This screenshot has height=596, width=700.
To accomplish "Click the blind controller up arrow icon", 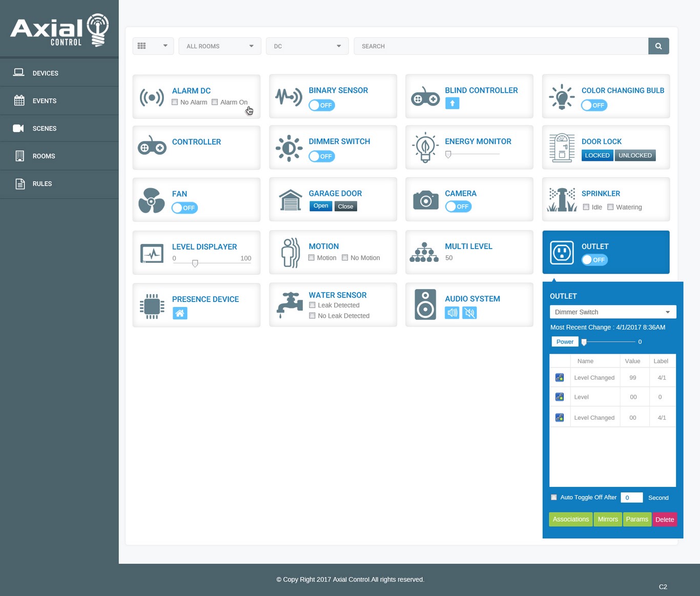I will pos(452,103).
